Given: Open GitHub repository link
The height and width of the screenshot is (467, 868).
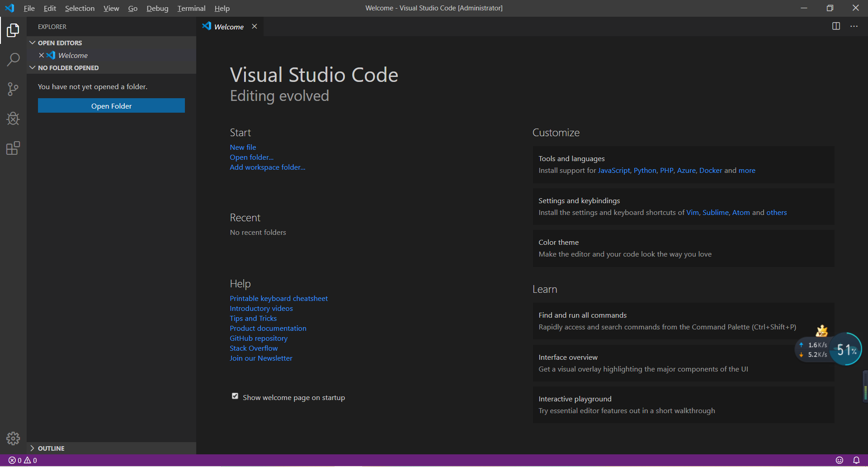Looking at the screenshot, I should point(259,338).
